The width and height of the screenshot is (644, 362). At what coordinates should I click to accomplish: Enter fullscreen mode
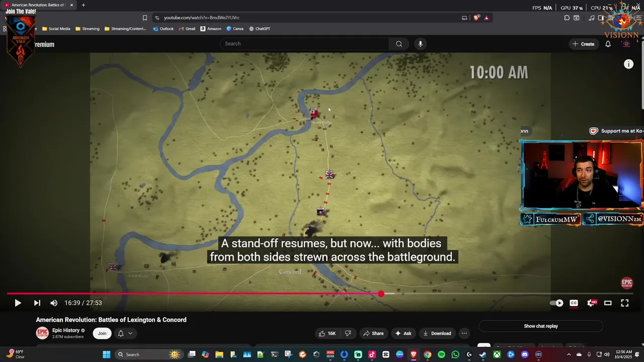[624, 303]
